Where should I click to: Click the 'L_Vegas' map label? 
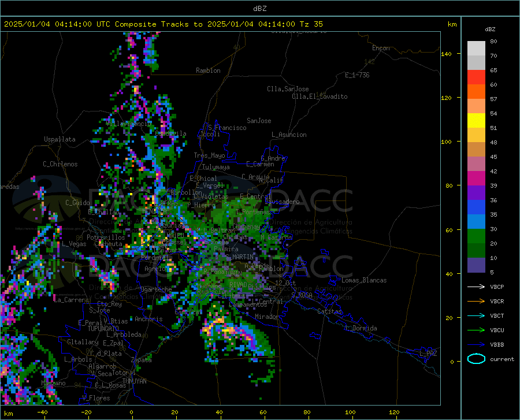click(x=74, y=244)
